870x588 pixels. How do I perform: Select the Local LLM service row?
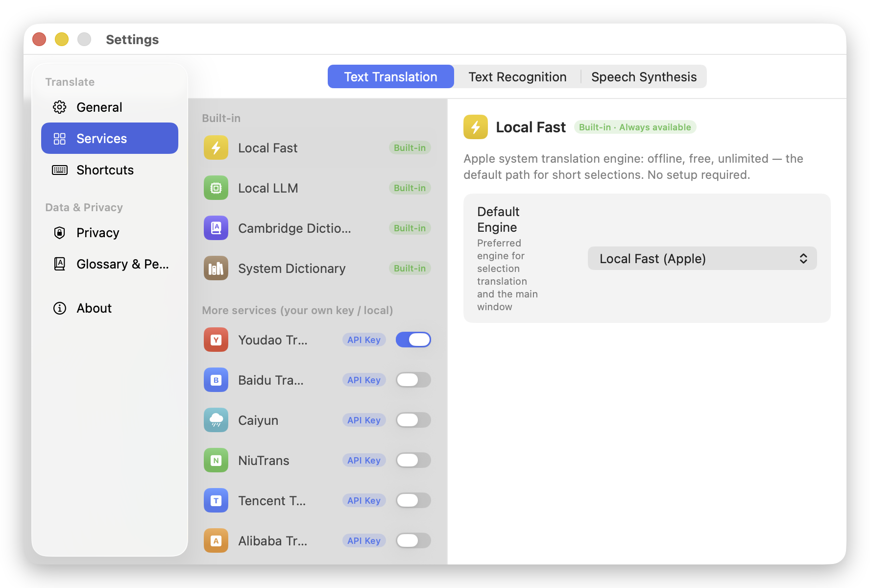(317, 188)
